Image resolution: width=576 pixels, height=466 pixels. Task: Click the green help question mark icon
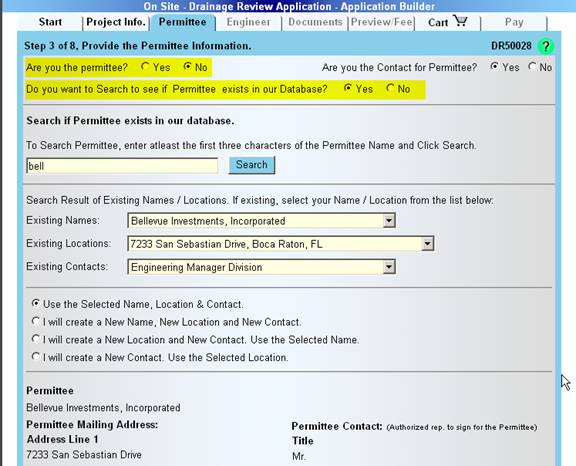(546, 46)
